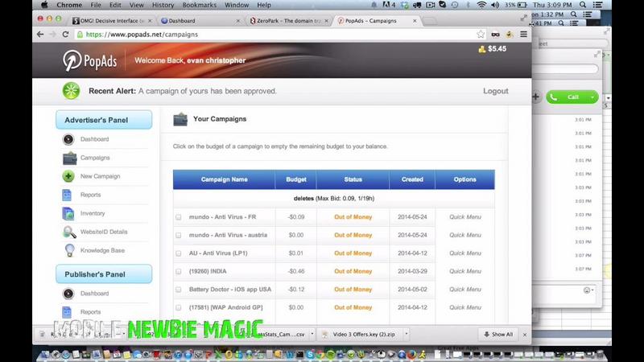Image resolution: width=644 pixels, height=362 pixels.
Task: Click the Campaign Name column header
Action: pos(225,179)
